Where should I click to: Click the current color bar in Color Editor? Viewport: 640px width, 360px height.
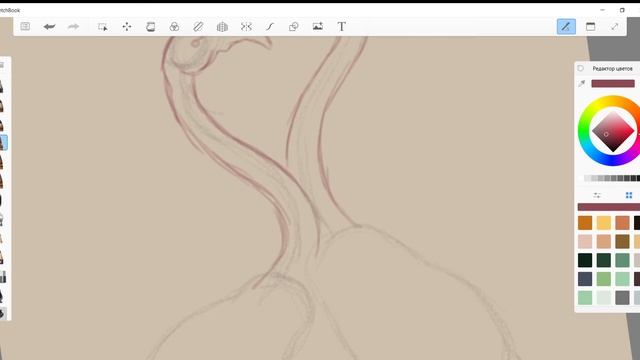click(613, 84)
